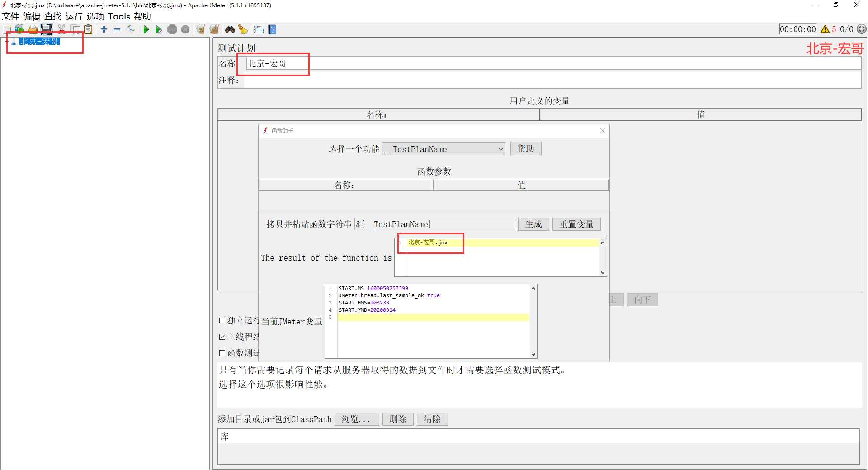Click the Cut scissors icon
868x470 pixels.
pos(62,29)
